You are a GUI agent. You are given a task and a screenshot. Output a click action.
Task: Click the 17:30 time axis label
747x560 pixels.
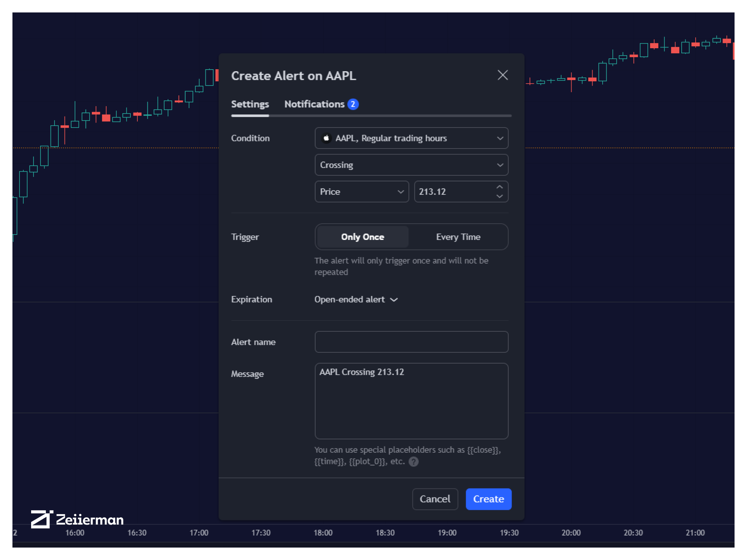tap(261, 533)
